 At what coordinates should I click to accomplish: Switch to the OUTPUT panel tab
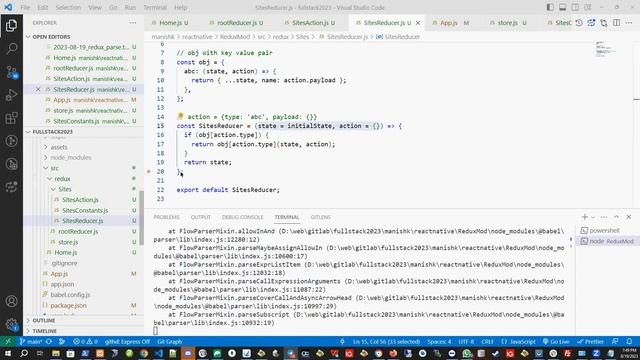(200, 217)
